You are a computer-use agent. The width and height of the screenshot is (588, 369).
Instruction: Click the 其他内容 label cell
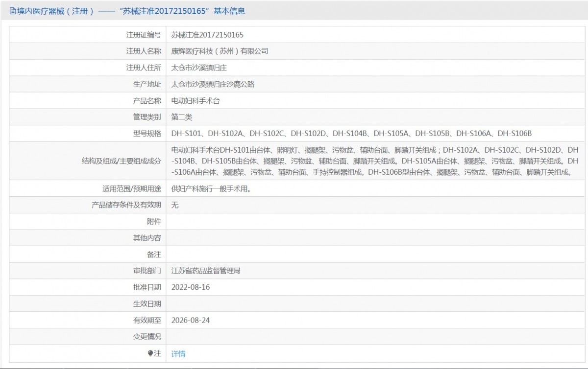point(88,238)
